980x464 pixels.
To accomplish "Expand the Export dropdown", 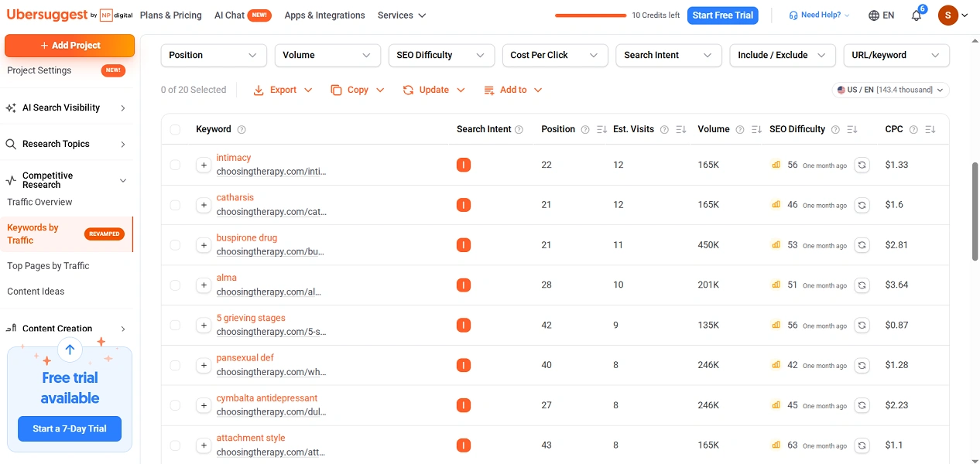I will (283, 90).
